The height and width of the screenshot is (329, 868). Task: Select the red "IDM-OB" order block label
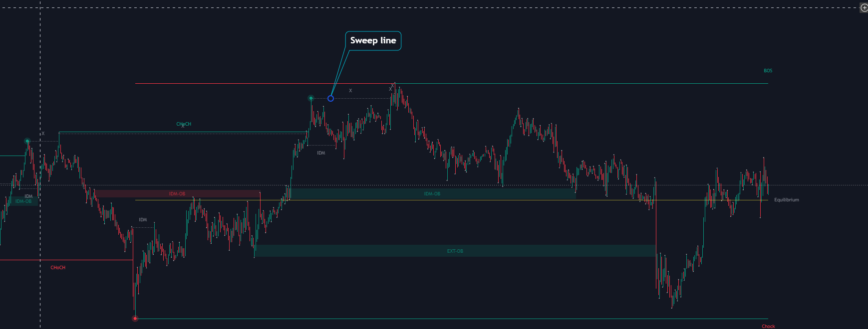coord(177,194)
